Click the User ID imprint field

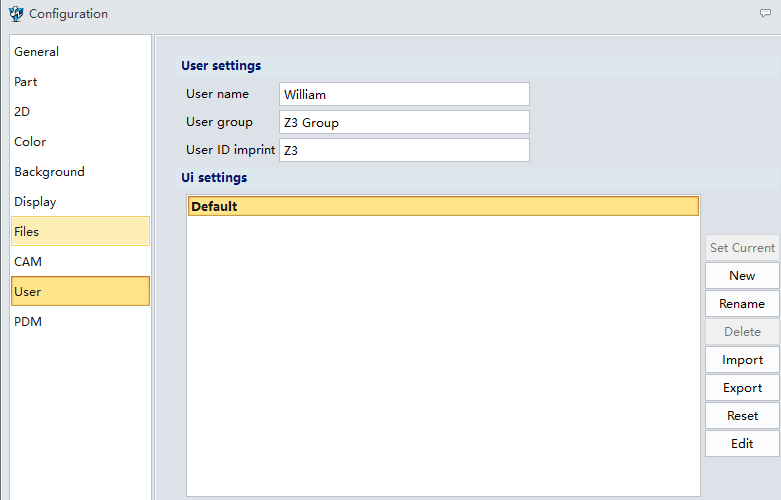click(404, 150)
